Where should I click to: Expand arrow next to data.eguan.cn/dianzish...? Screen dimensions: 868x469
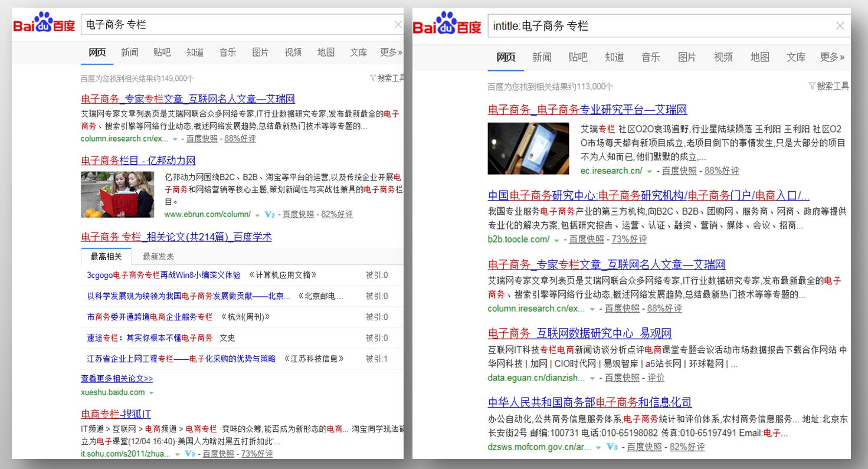coord(592,378)
